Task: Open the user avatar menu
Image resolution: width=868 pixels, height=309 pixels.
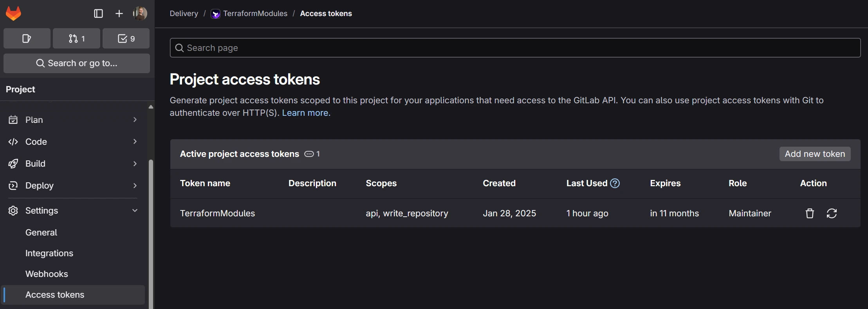Action: tap(140, 14)
